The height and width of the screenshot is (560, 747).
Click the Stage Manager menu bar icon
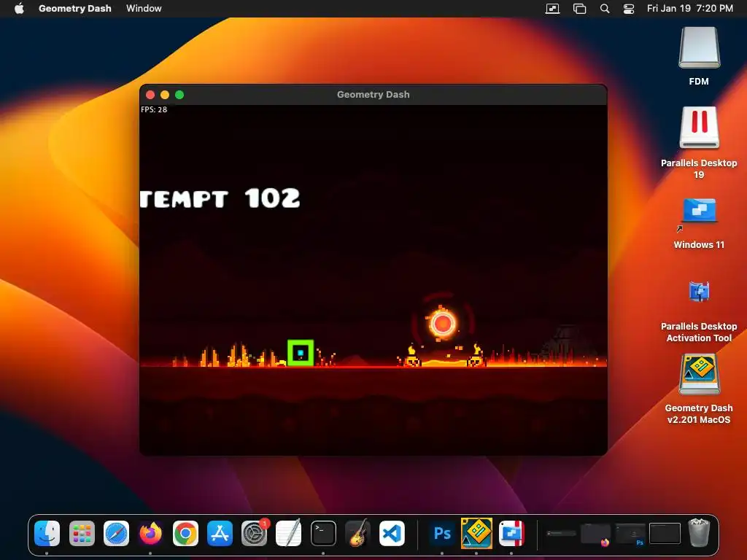pyautogui.click(x=579, y=9)
